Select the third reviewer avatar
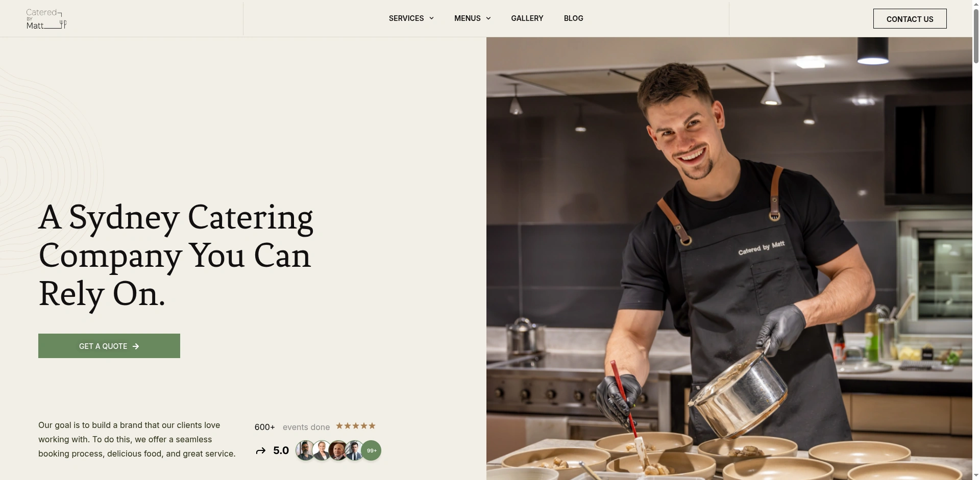980x480 pixels. [x=338, y=450]
